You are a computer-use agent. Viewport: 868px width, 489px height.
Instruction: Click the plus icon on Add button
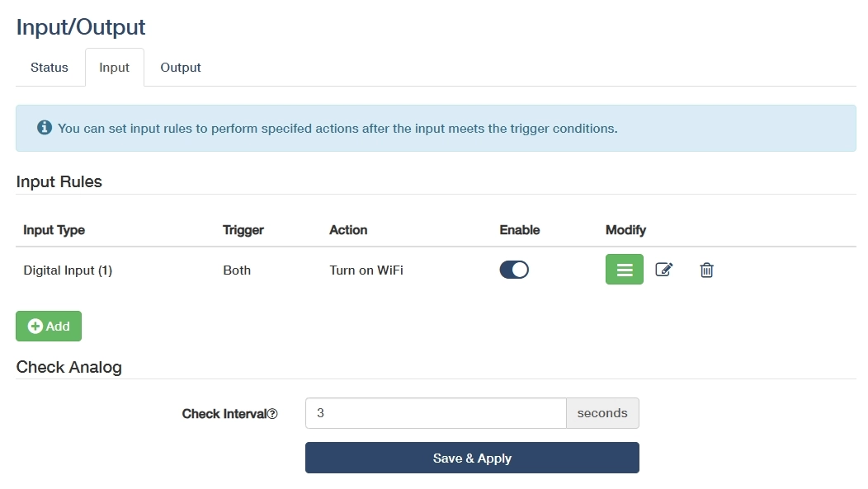tap(35, 327)
